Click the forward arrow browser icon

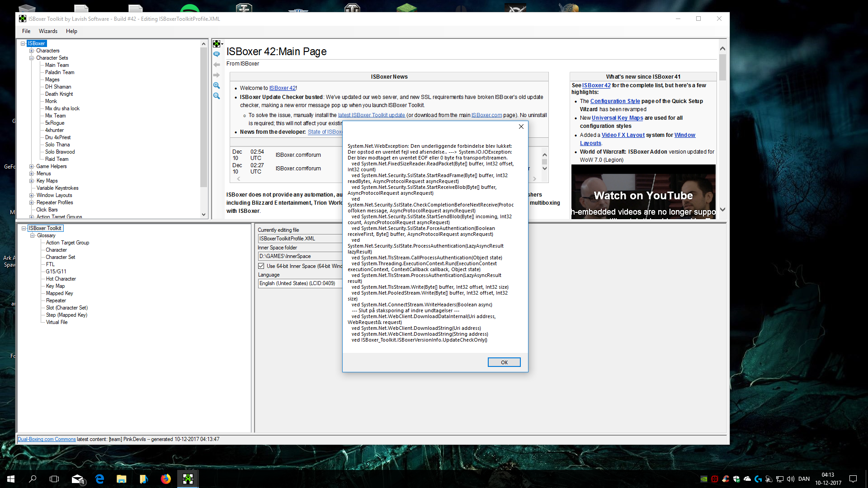217,75
